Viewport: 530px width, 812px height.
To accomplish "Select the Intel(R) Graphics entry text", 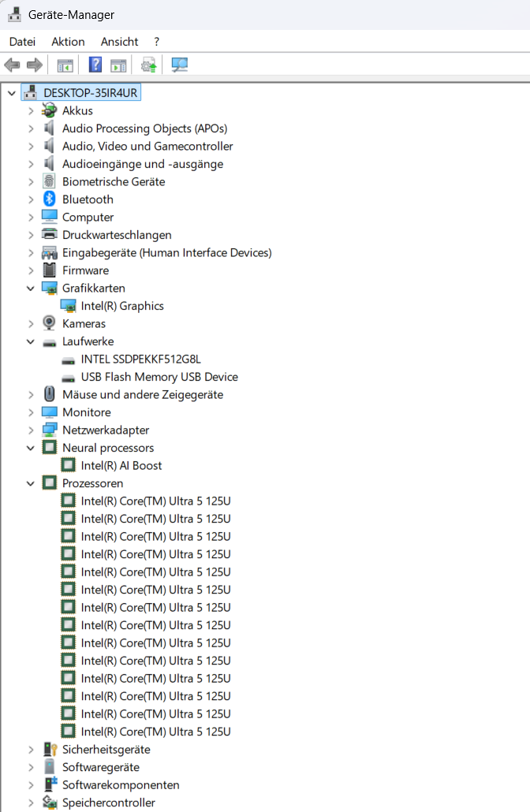I will tap(122, 306).
